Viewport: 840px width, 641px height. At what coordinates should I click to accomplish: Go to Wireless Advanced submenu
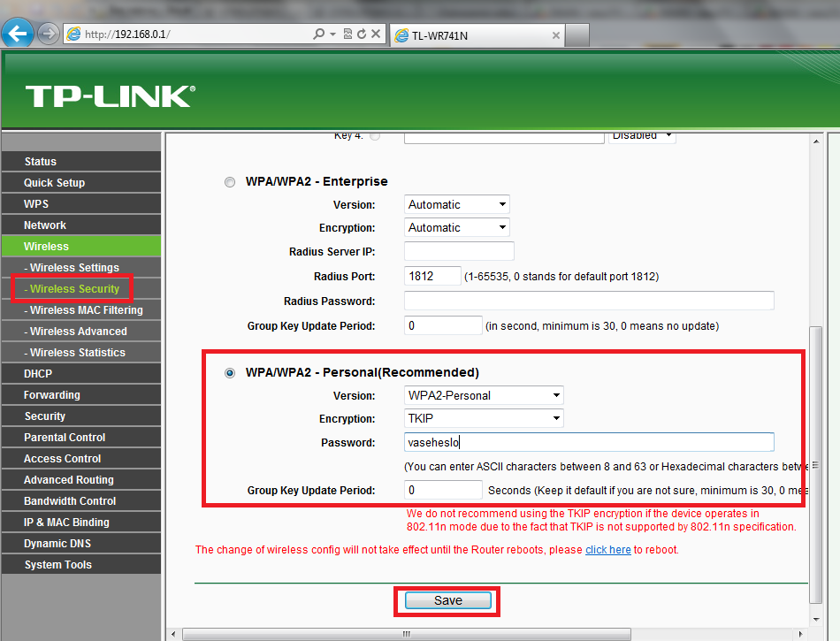(x=81, y=331)
